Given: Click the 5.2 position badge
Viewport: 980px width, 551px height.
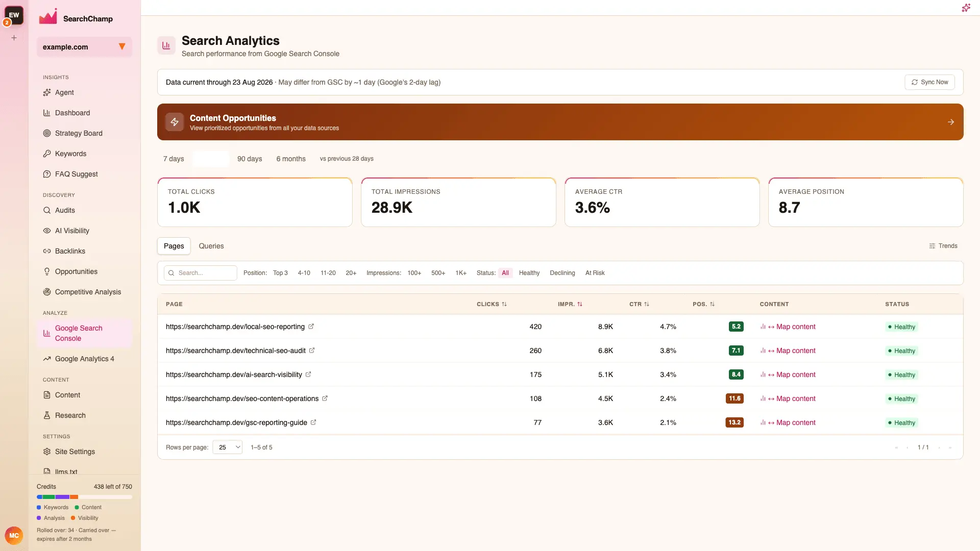Looking at the screenshot, I should tap(736, 327).
